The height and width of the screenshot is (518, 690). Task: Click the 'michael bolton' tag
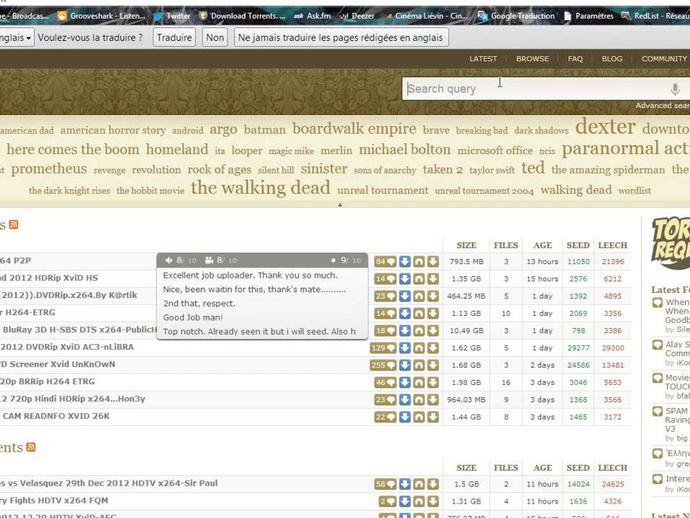405,150
